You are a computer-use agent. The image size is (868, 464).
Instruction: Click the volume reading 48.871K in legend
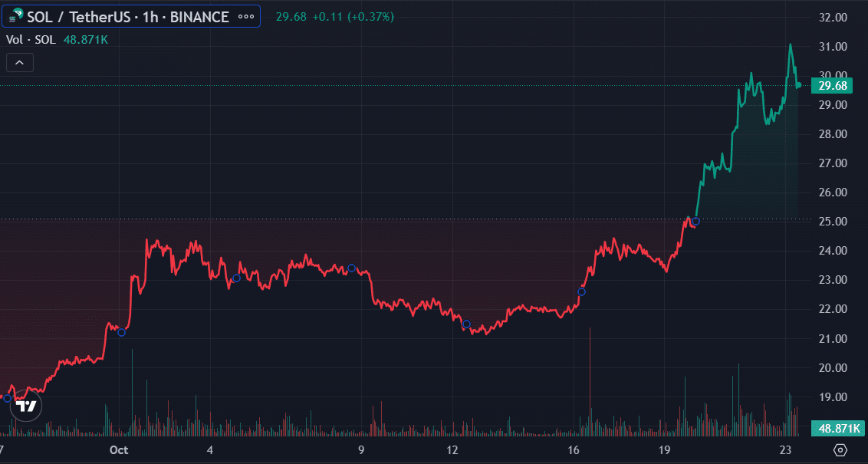85,40
